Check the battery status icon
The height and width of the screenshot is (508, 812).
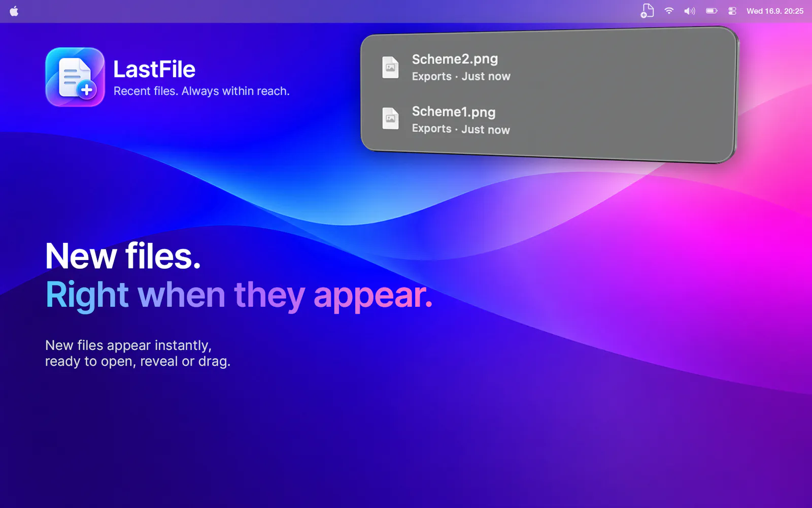coord(712,11)
